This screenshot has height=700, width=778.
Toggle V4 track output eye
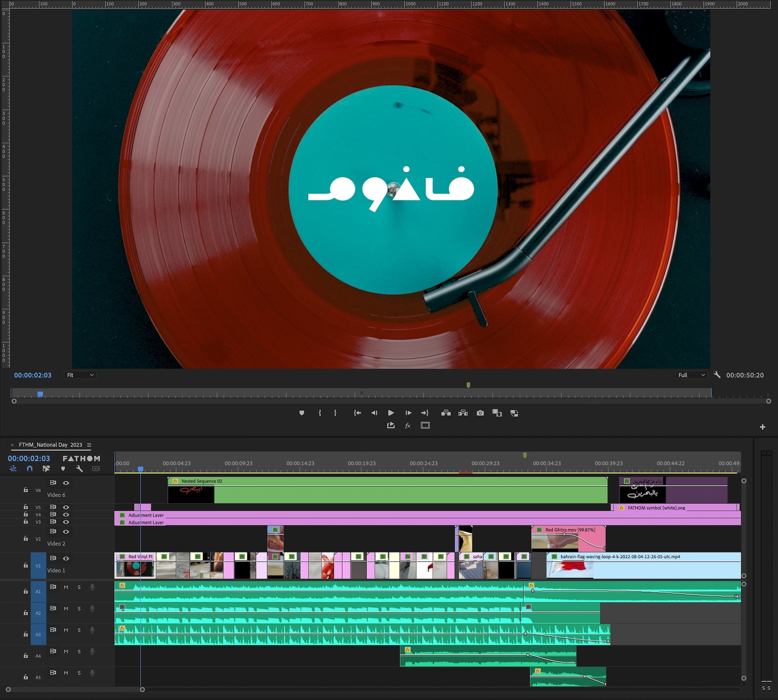click(x=66, y=514)
